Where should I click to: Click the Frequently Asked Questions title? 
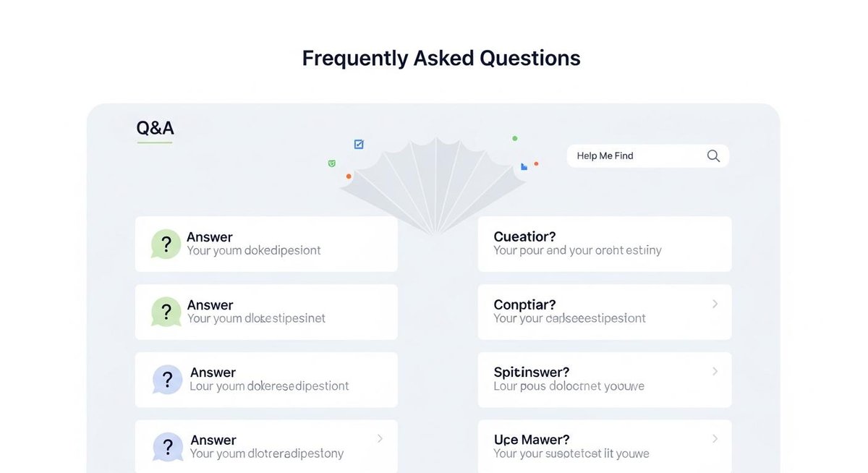[441, 58]
